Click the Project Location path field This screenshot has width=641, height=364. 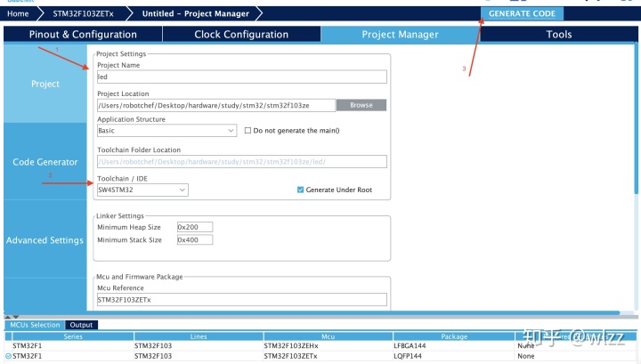[x=215, y=105]
